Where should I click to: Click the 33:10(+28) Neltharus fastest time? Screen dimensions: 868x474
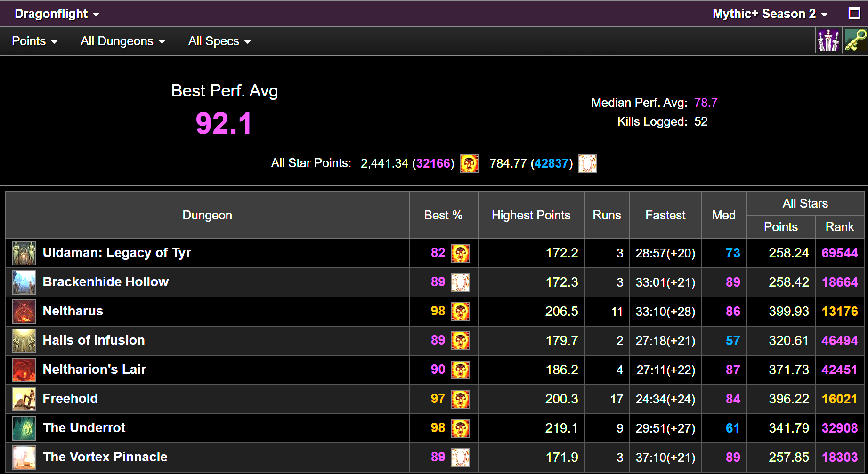click(665, 312)
